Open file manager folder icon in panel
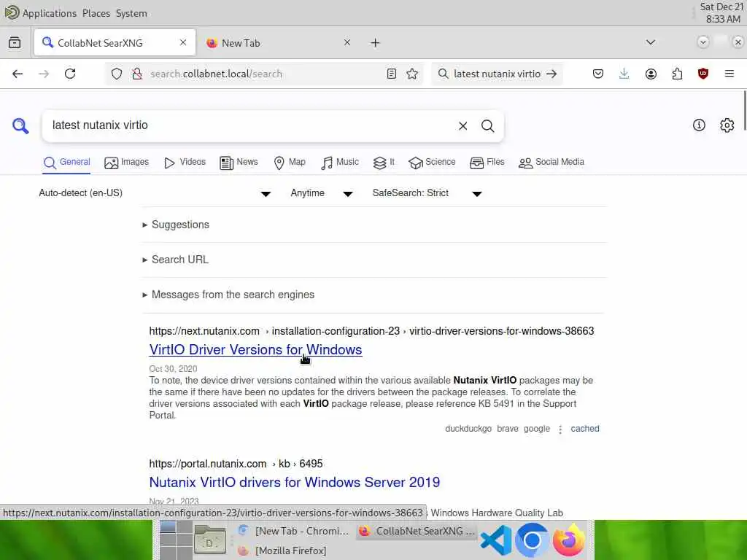 pos(209,540)
